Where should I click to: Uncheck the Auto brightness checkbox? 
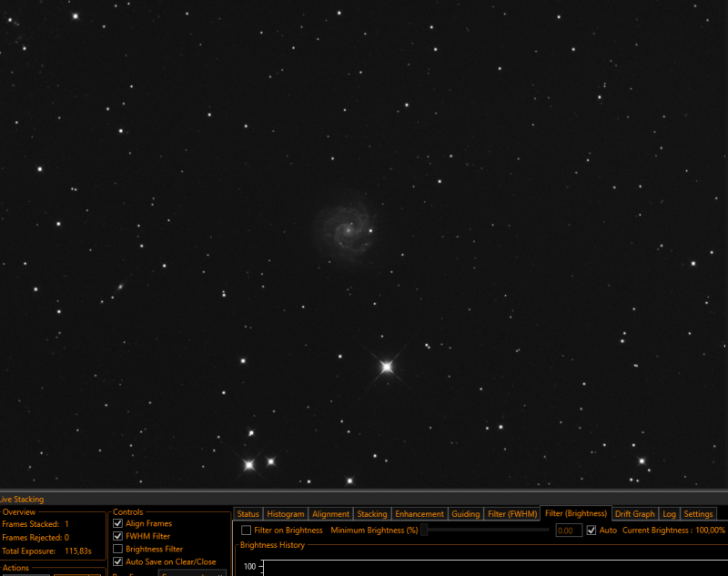[x=591, y=531]
